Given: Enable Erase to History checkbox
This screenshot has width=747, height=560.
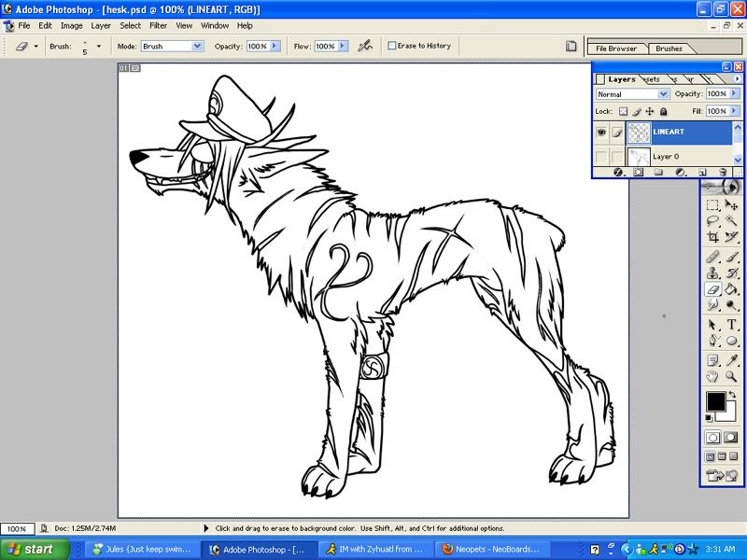Looking at the screenshot, I should point(393,46).
